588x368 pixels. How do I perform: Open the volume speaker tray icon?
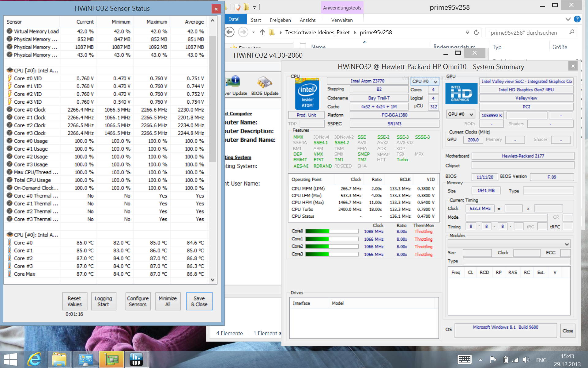526,359
